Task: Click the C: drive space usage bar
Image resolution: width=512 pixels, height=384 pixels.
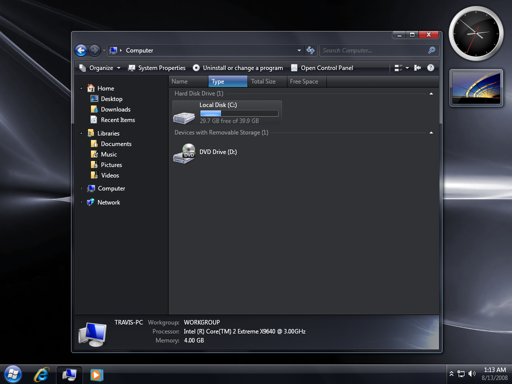Action: coord(239,113)
